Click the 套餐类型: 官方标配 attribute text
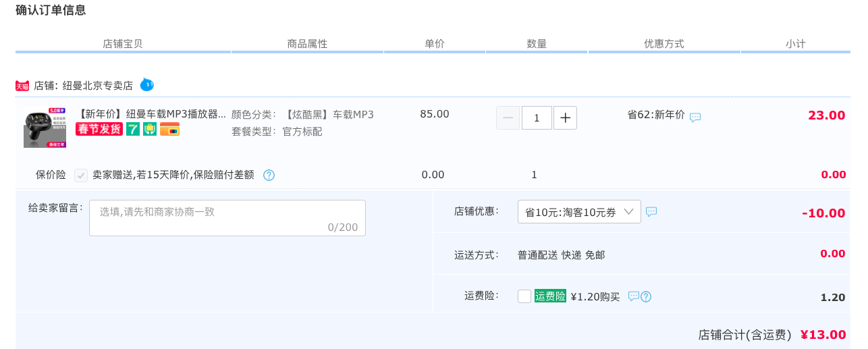The image size is (868, 349). (x=277, y=132)
